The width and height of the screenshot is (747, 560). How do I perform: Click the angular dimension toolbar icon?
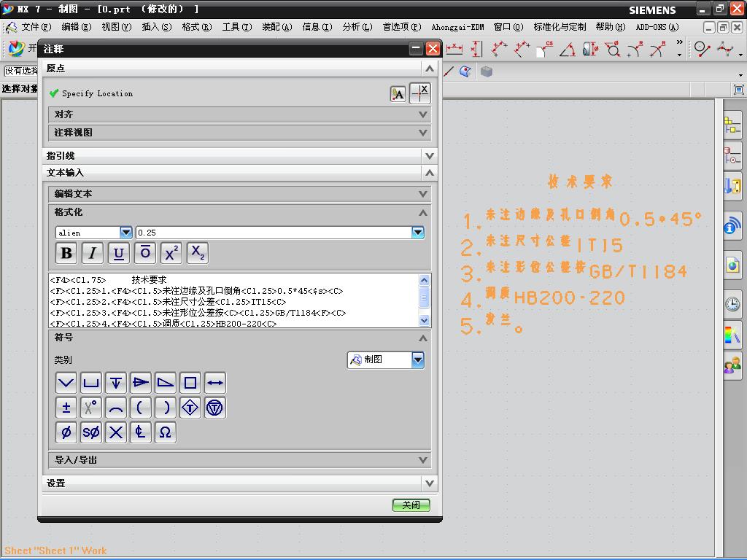pyautogui.click(x=568, y=49)
